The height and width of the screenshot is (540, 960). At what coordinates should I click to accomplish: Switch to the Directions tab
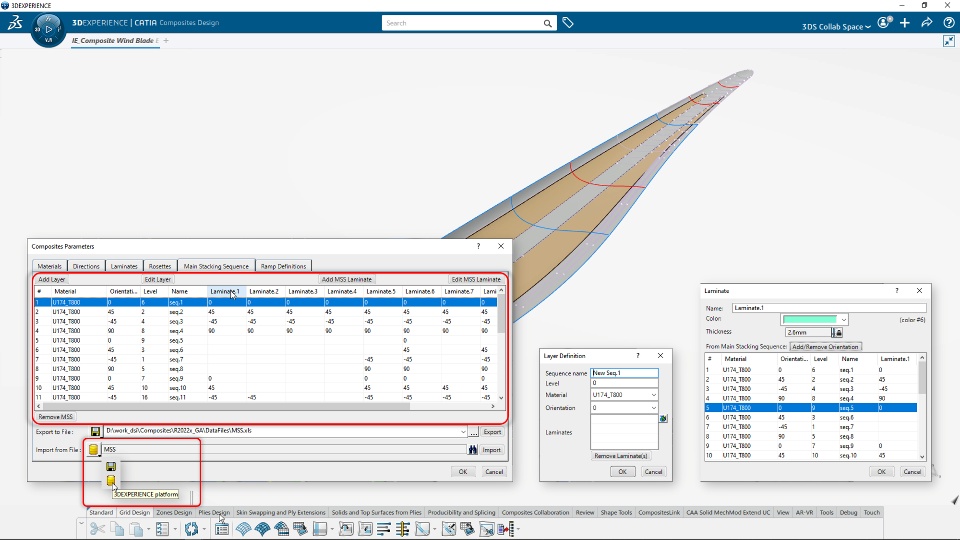(x=86, y=266)
